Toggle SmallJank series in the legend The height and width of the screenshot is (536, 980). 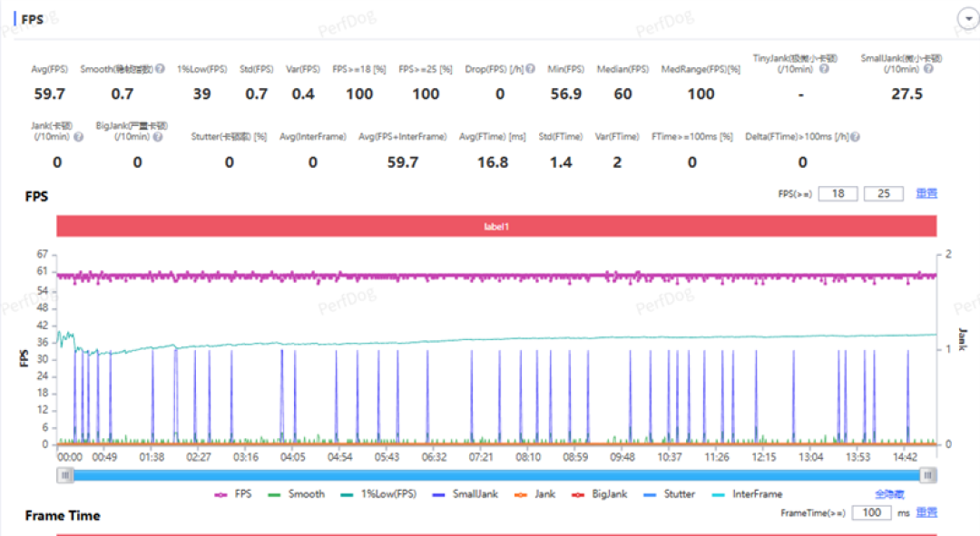(x=465, y=494)
